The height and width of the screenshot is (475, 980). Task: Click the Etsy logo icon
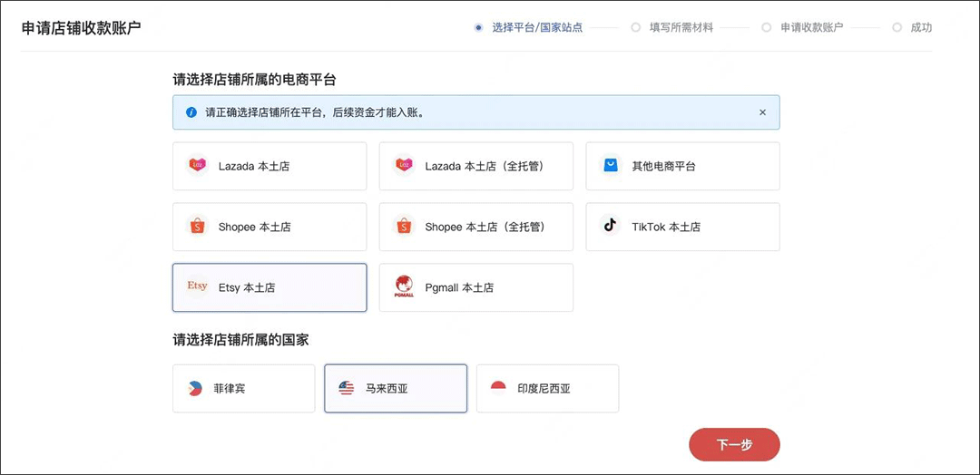[198, 286]
